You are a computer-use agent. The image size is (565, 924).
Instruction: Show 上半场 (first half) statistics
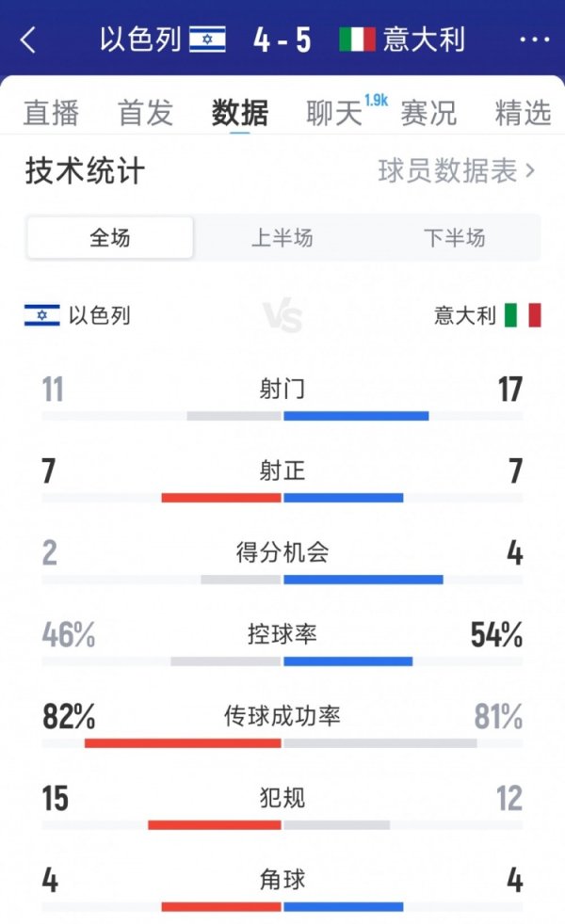[282, 239]
